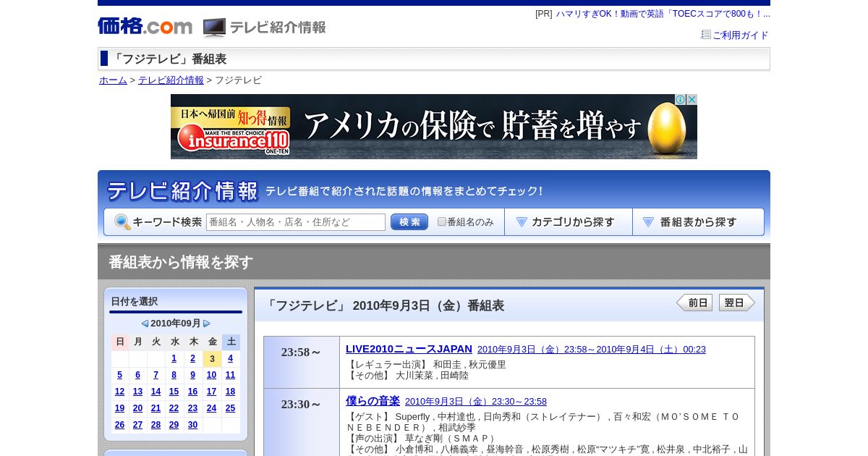Open the ホーム breadcrumb link
Image resolution: width=868 pixels, height=456 pixels.
113,80
